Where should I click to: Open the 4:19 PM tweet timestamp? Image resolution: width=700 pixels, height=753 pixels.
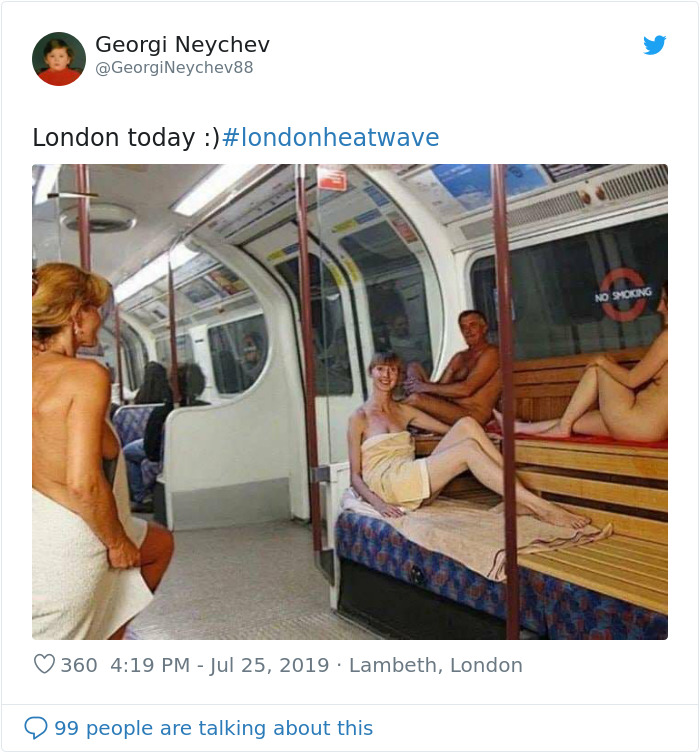pos(150,665)
